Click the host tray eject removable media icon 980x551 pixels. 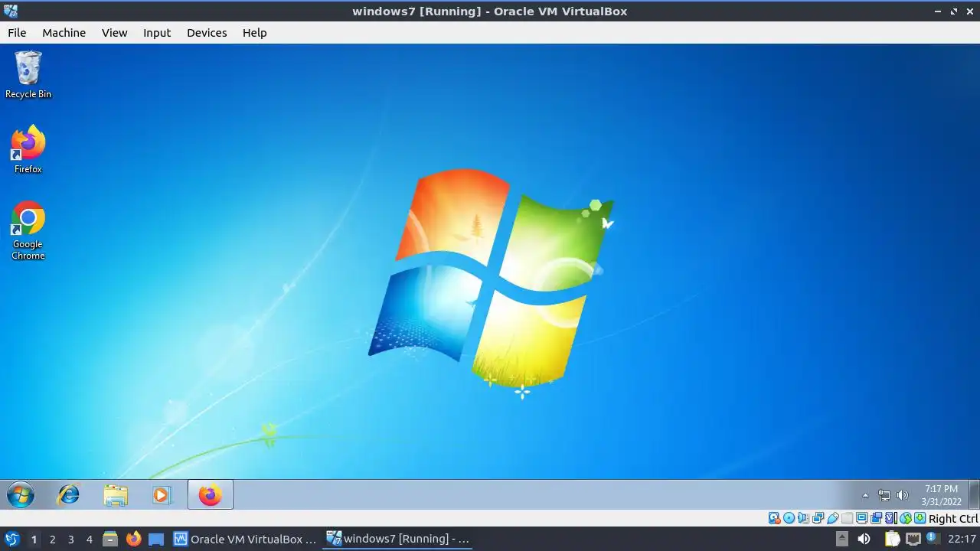coord(842,539)
